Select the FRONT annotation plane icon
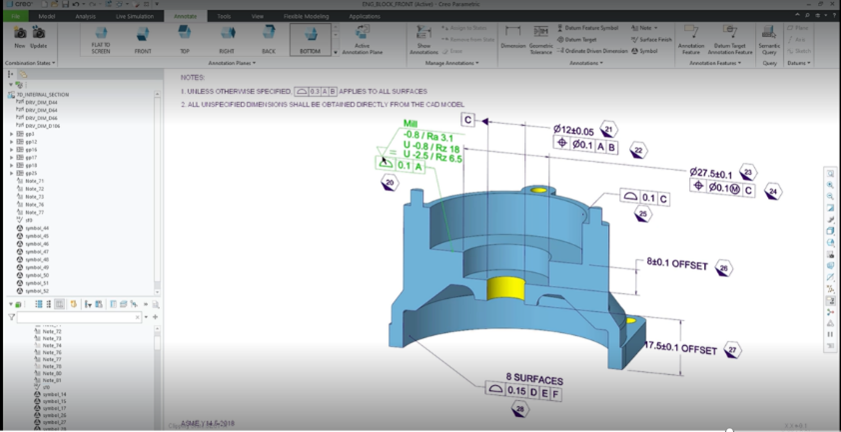The image size is (841, 432). (x=142, y=38)
